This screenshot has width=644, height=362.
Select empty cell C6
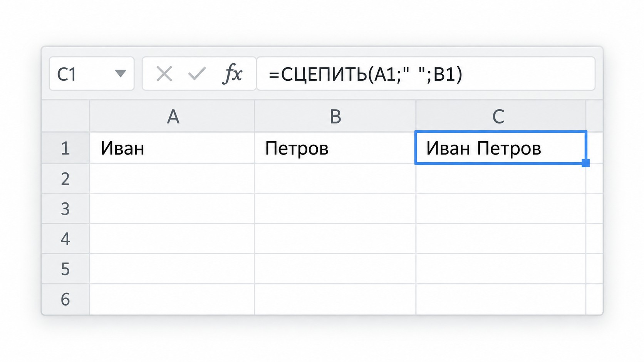point(501,299)
